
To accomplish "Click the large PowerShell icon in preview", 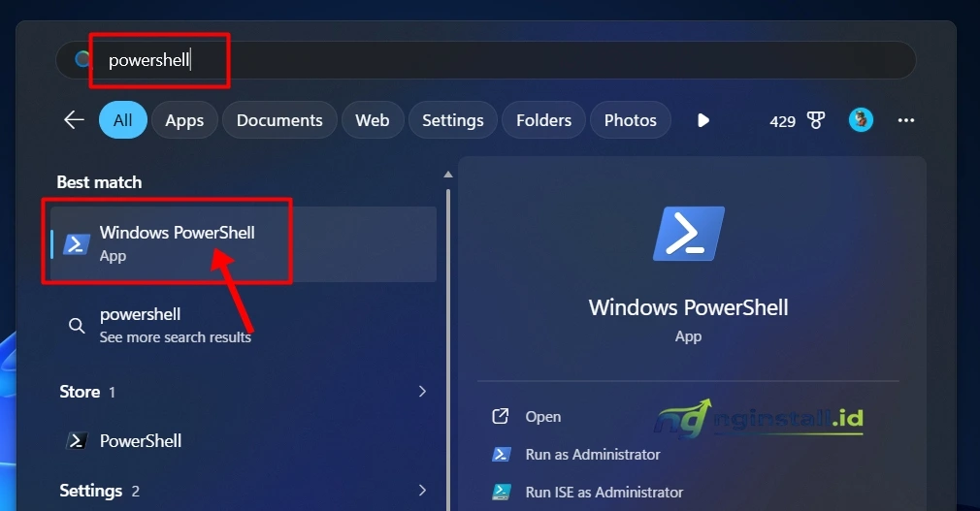I will pyautogui.click(x=689, y=234).
